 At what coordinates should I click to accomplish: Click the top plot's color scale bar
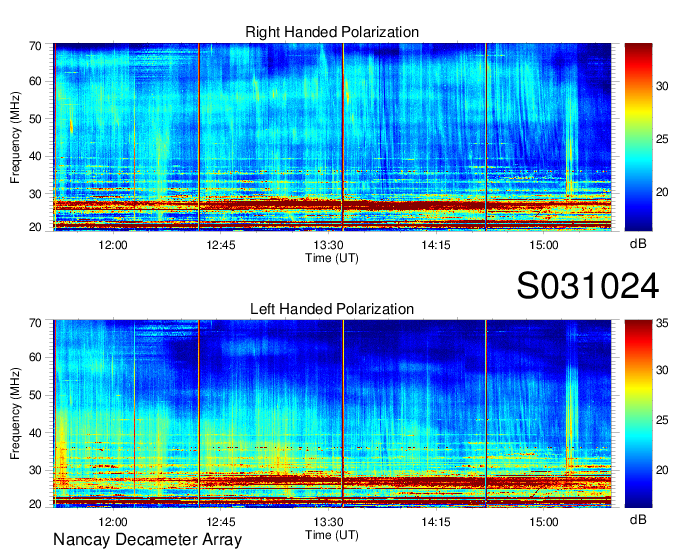tap(638, 137)
